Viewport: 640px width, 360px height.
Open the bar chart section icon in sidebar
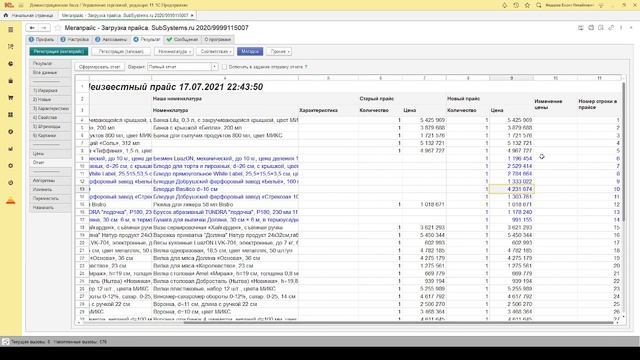point(11,149)
